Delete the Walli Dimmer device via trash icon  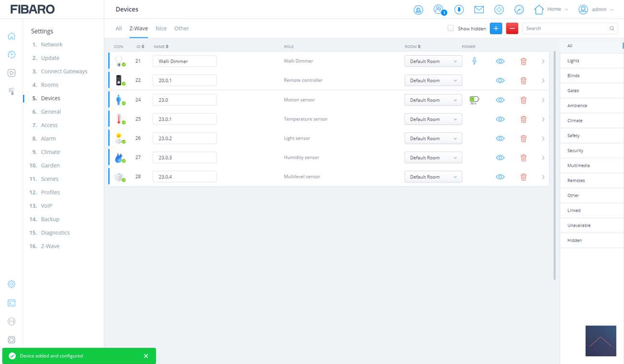[523, 61]
